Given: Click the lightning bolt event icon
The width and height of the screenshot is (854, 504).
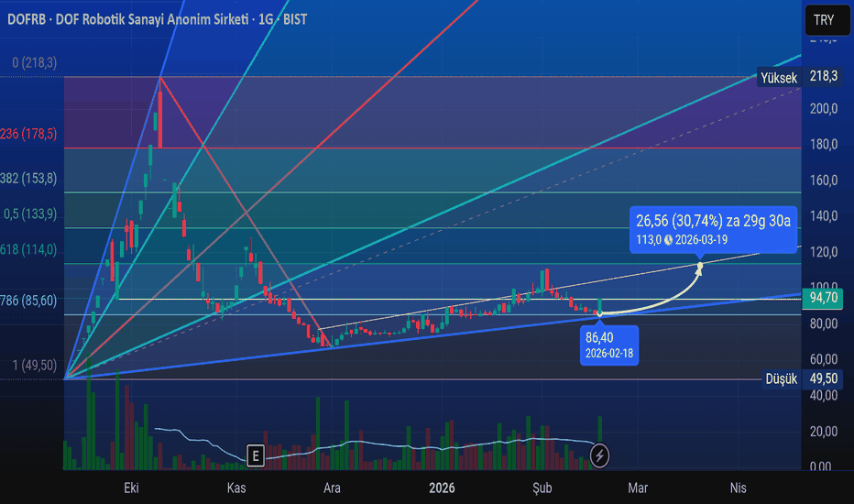Looking at the screenshot, I should 599,455.
